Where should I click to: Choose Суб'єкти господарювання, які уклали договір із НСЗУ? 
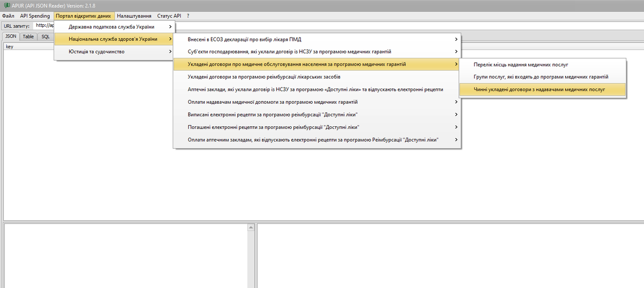pyautogui.click(x=317, y=52)
